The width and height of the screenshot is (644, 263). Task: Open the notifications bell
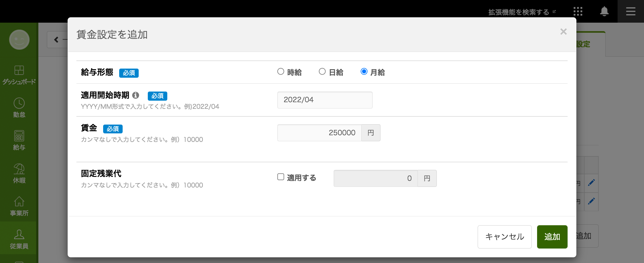[x=604, y=12]
